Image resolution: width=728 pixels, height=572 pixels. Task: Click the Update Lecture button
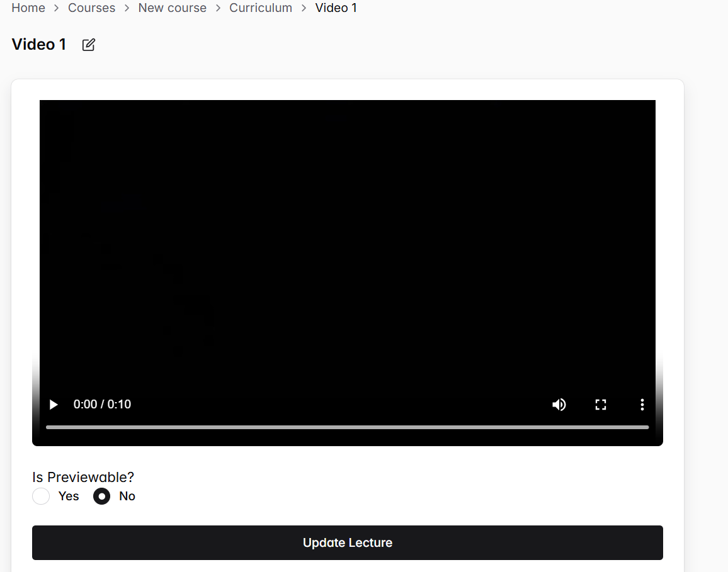(x=348, y=542)
